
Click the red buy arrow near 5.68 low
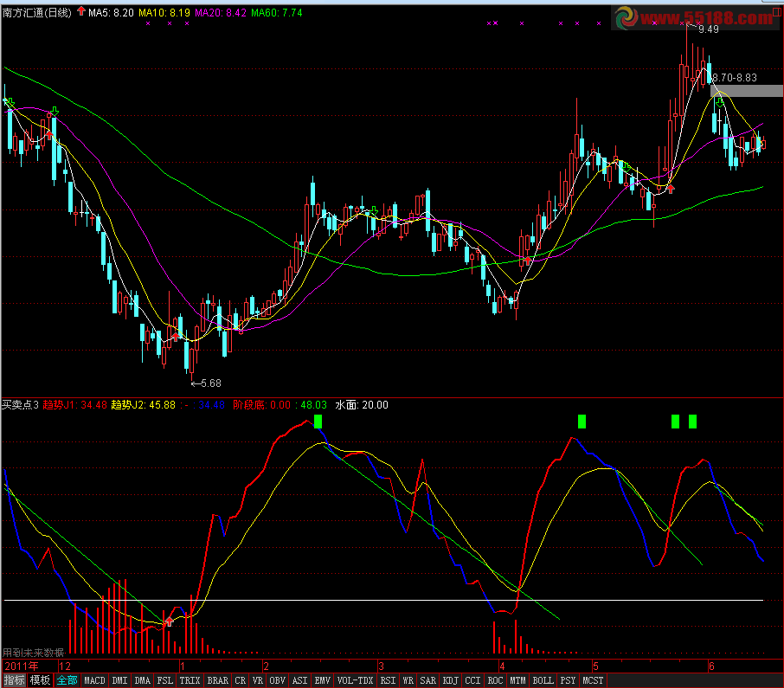(x=177, y=334)
